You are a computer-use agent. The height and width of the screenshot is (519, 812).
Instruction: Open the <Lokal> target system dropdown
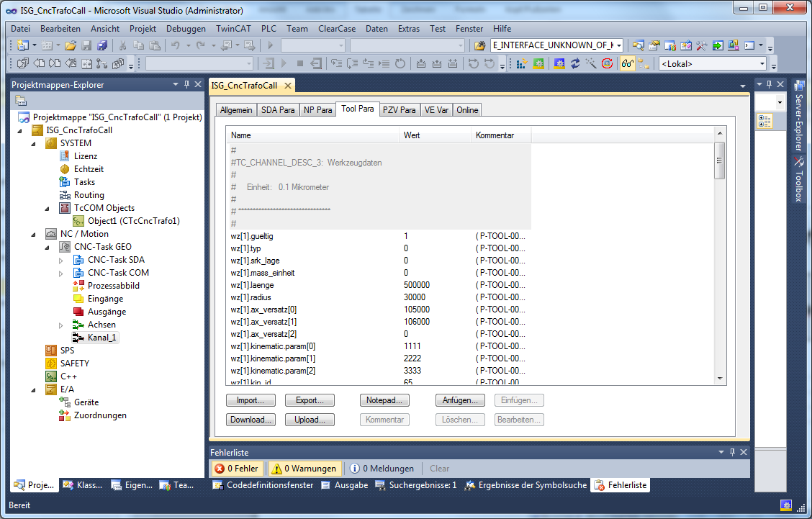coord(762,64)
